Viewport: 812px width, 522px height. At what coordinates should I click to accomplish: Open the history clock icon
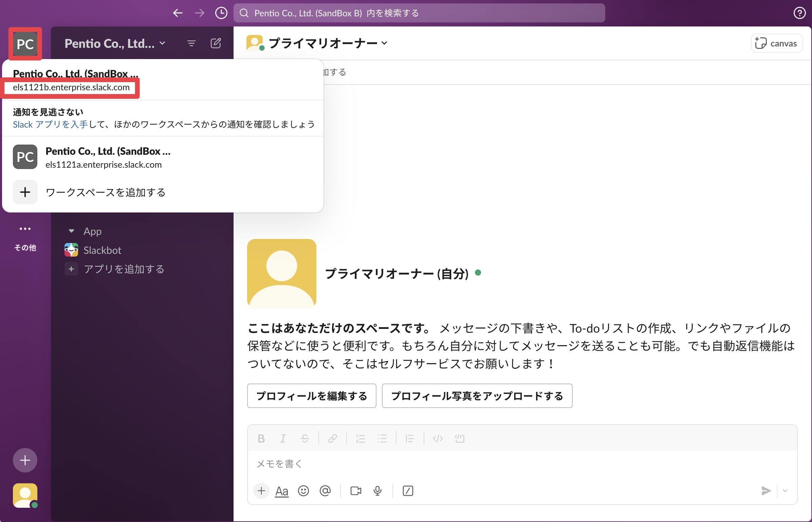click(x=221, y=13)
